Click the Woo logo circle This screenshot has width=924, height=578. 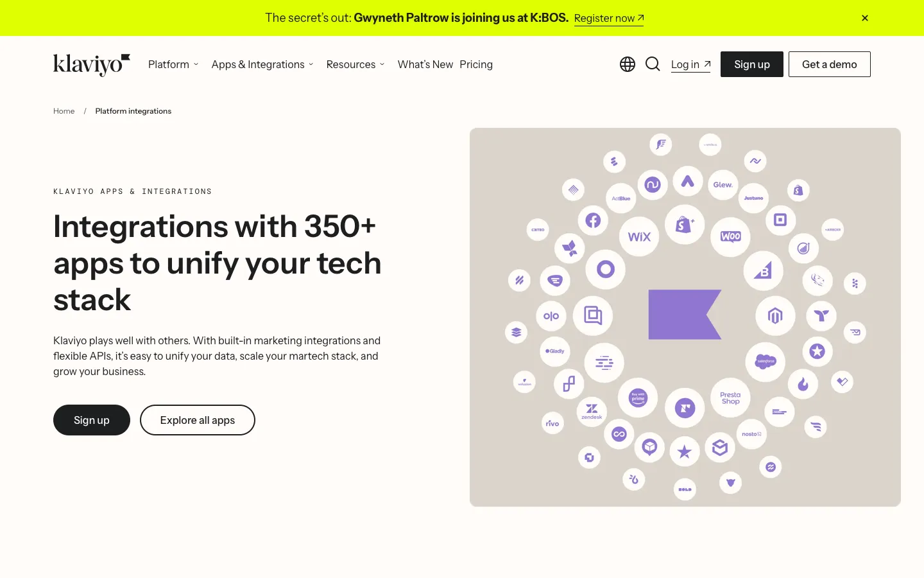click(x=730, y=237)
